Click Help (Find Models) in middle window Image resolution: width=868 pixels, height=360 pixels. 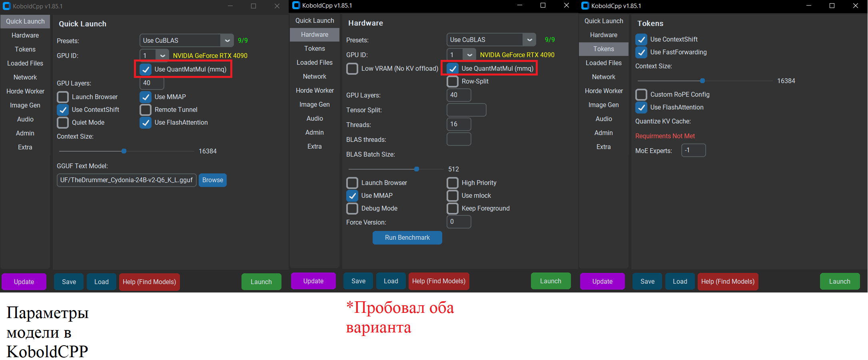point(439,281)
